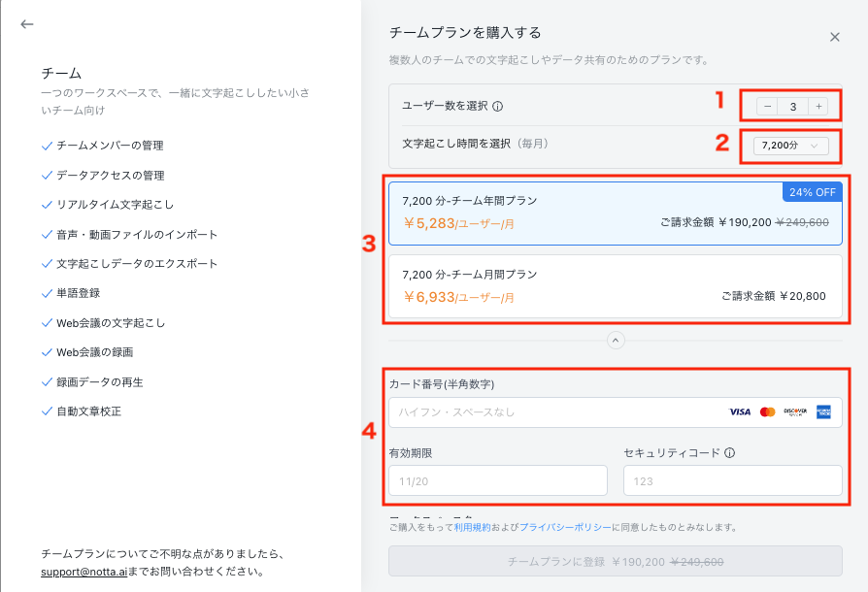The image size is (868, 592).
Task: Click the info icon beside ユーザー数を選択
Action: pyautogui.click(x=498, y=106)
